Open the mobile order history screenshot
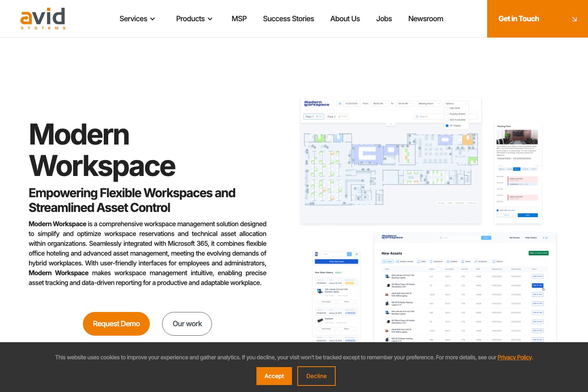The width and height of the screenshot is (588, 392). tap(336, 296)
